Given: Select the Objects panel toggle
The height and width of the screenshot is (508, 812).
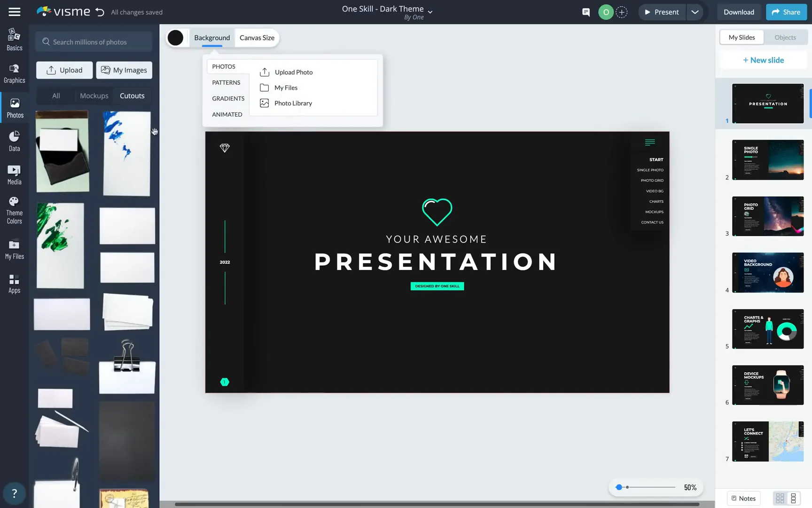Looking at the screenshot, I should tap(785, 38).
